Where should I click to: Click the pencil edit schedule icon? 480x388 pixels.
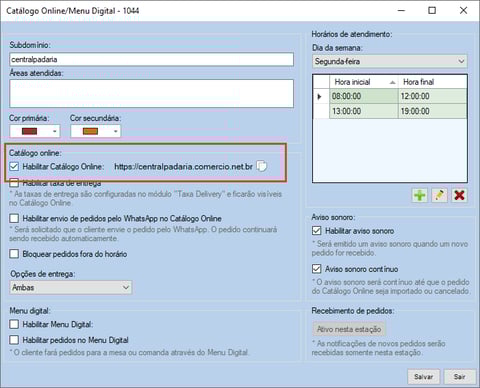[439, 195]
